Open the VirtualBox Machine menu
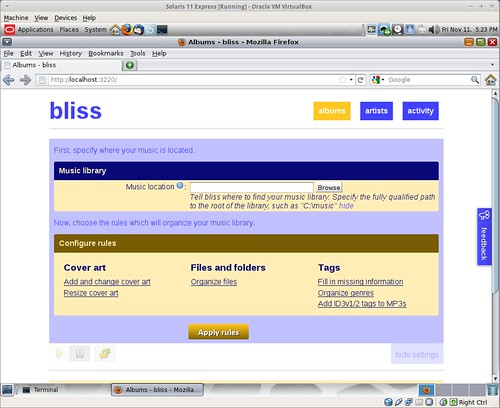The height and width of the screenshot is (408, 500). click(16, 18)
